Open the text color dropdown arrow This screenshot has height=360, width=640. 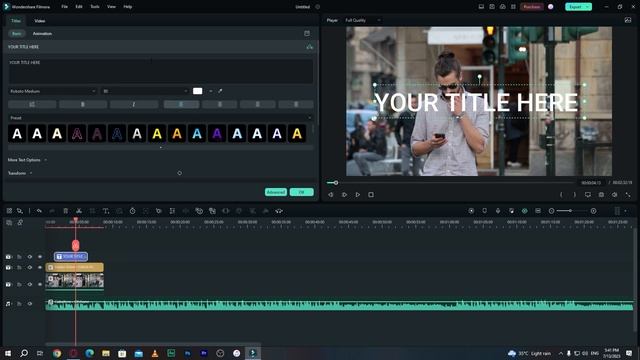(x=211, y=91)
